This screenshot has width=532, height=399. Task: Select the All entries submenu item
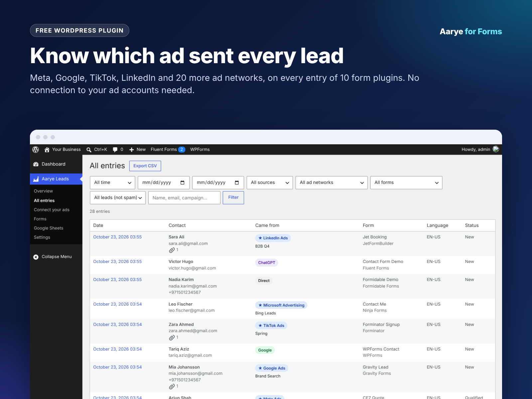[44, 200]
